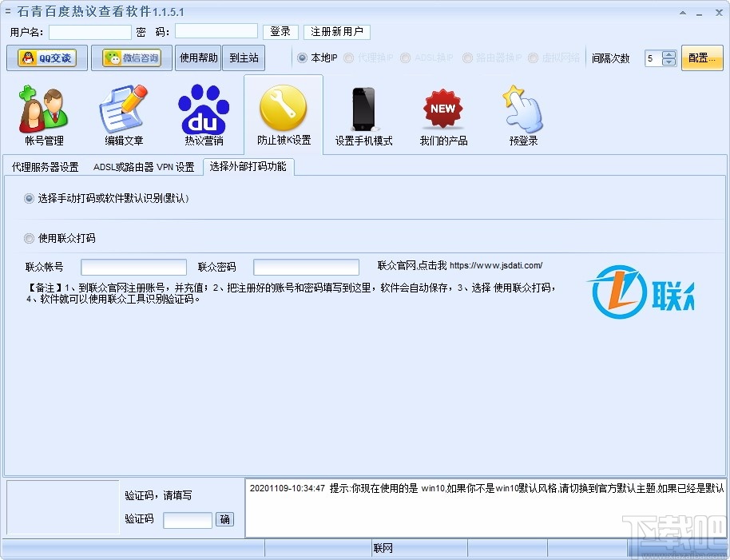Click 注册新用户 to register

(336, 32)
